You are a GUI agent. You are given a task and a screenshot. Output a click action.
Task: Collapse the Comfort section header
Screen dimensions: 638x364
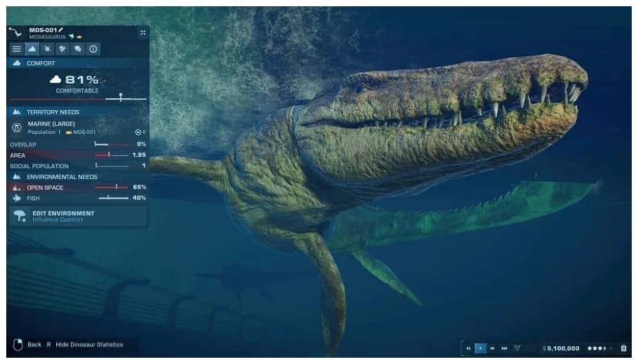(75, 63)
